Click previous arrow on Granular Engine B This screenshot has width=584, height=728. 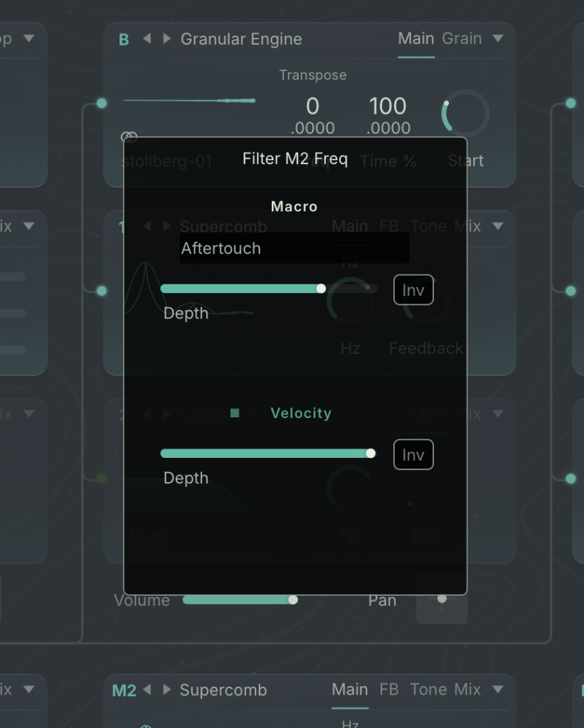[x=147, y=39]
